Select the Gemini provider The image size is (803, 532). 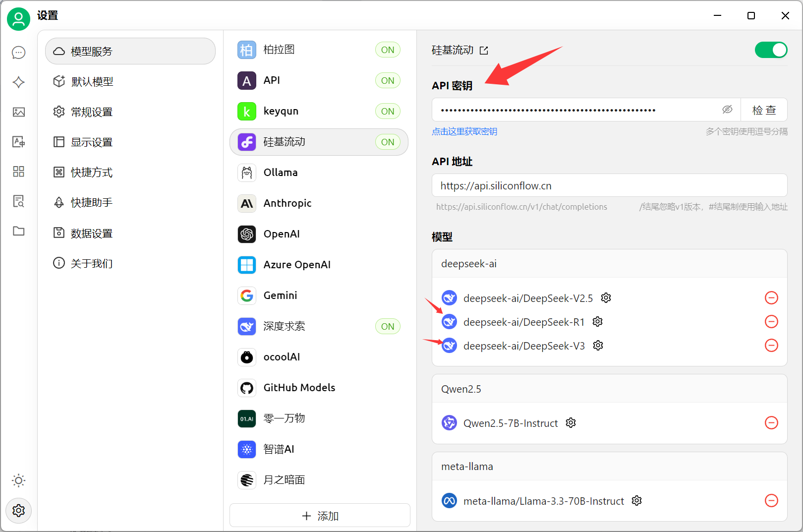[x=319, y=296]
